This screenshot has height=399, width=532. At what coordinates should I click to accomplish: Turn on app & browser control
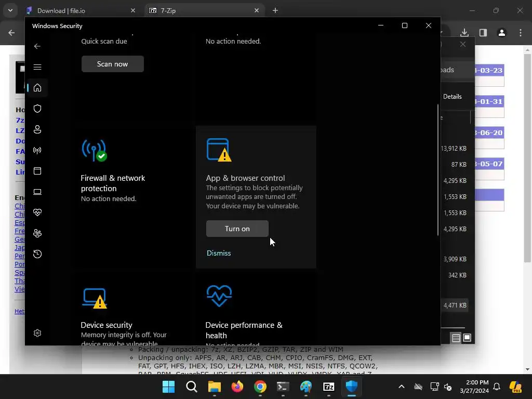pyautogui.click(x=237, y=229)
